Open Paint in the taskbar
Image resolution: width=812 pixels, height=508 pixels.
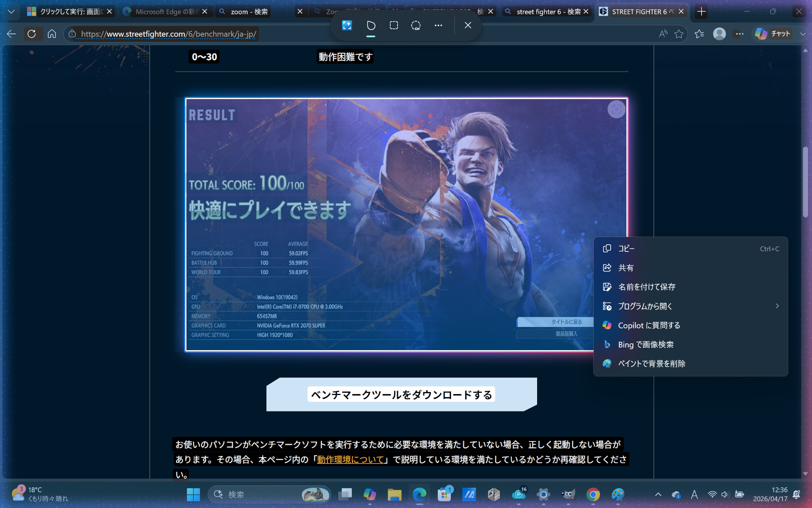(x=618, y=494)
